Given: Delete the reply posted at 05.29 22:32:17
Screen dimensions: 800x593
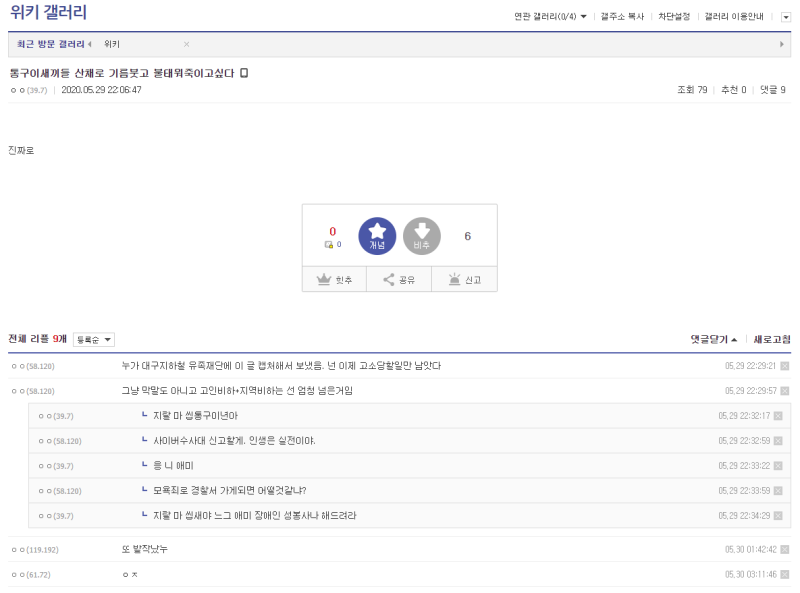Looking at the screenshot, I should pos(778,416).
